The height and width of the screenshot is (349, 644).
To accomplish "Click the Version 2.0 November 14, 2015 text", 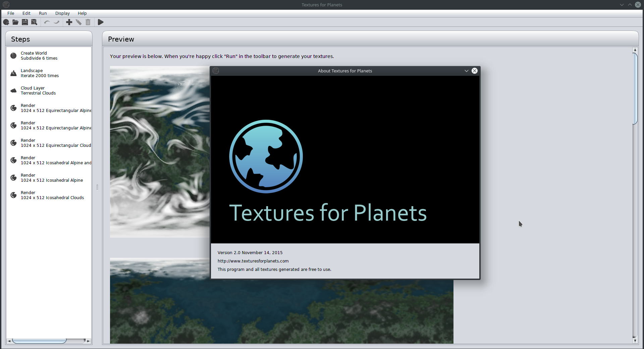I will coord(250,253).
